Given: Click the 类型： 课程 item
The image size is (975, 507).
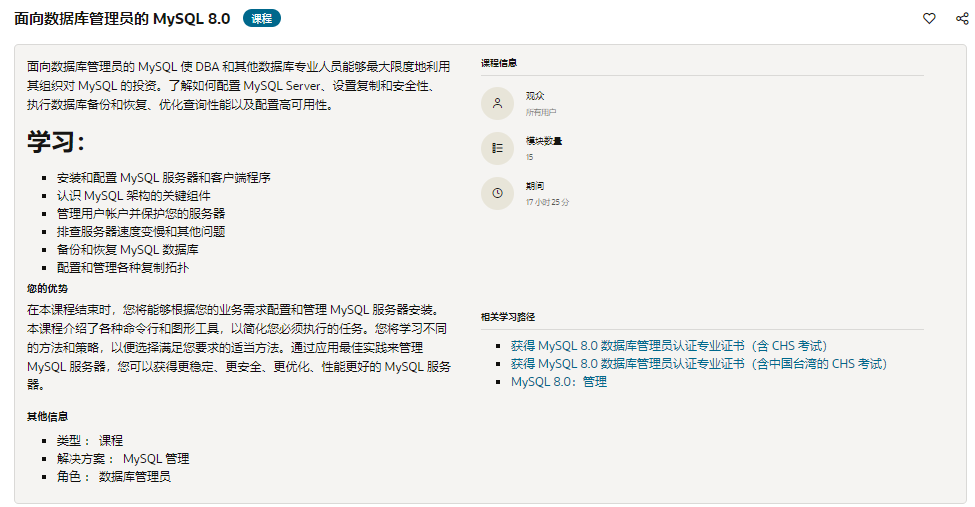Looking at the screenshot, I should (90, 441).
